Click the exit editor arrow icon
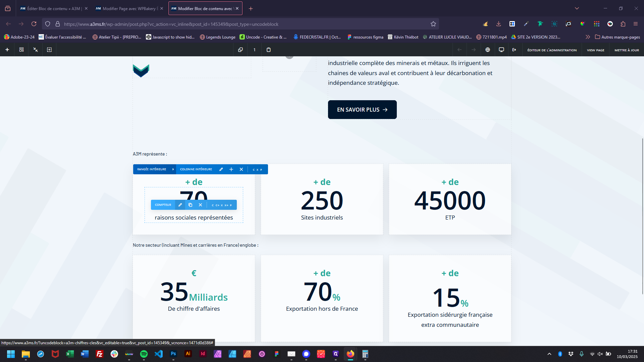The width and height of the screenshot is (644, 362). tap(514, 50)
